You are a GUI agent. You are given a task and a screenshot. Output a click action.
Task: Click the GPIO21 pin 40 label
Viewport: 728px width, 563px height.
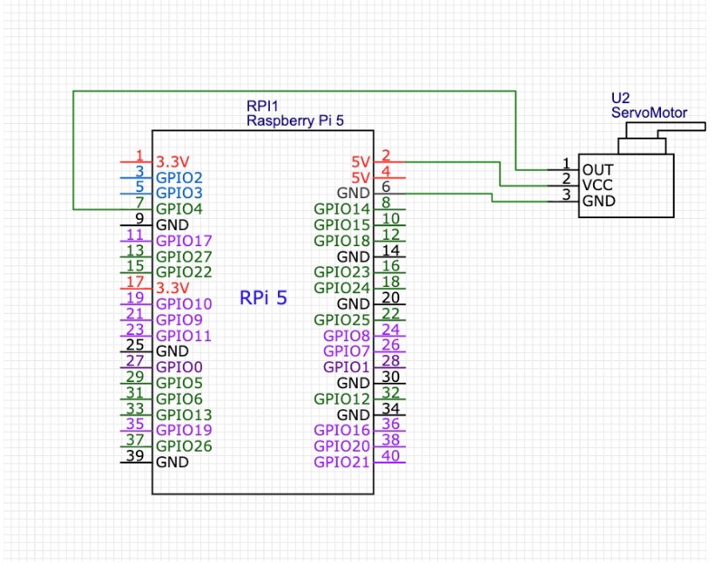[x=342, y=461]
